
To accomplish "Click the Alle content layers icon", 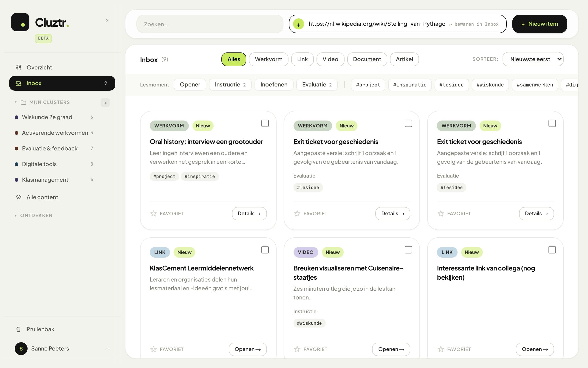I will click(18, 197).
